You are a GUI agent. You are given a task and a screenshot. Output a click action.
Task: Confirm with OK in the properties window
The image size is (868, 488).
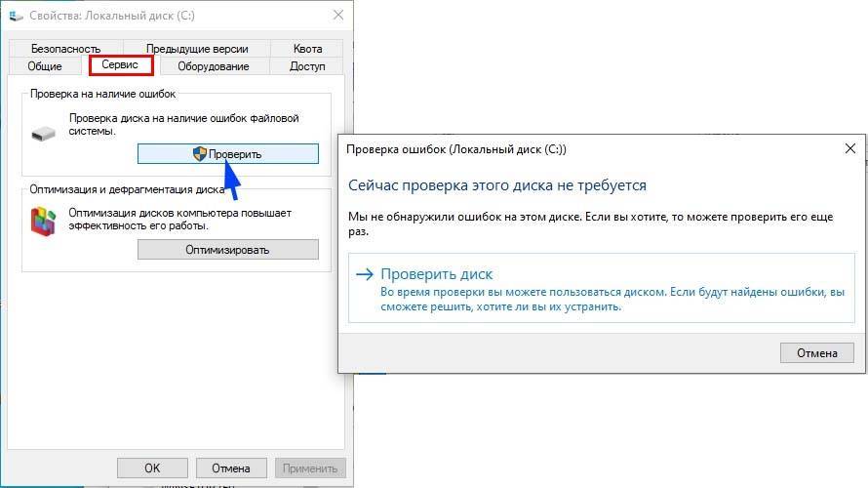[x=152, y=468]
